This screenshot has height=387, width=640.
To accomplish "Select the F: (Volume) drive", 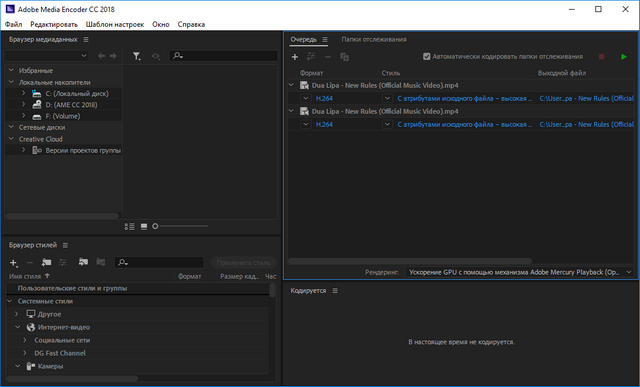I will click(63, 116).
